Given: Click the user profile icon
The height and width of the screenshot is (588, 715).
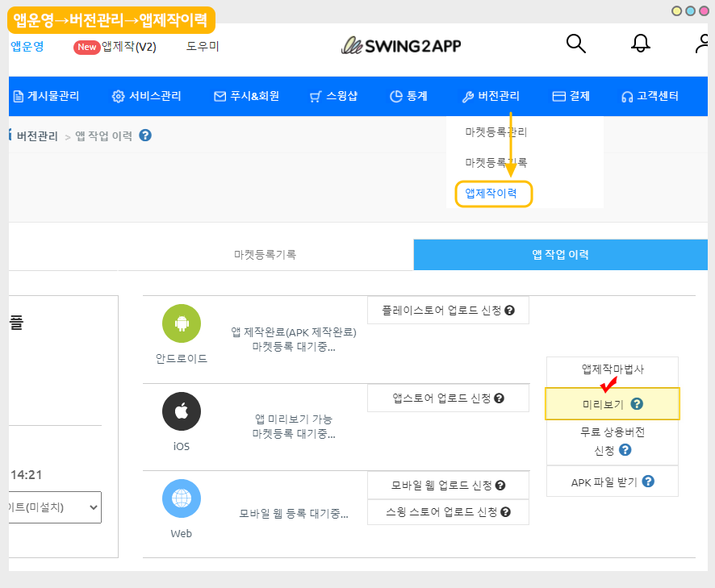Looking at the screenshot, I should coord(702,44).
